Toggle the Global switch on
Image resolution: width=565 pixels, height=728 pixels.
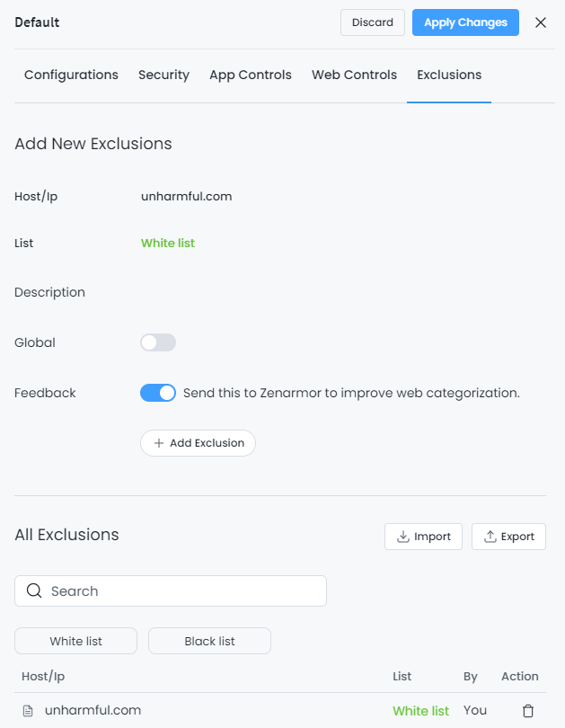tap(158, 342)
